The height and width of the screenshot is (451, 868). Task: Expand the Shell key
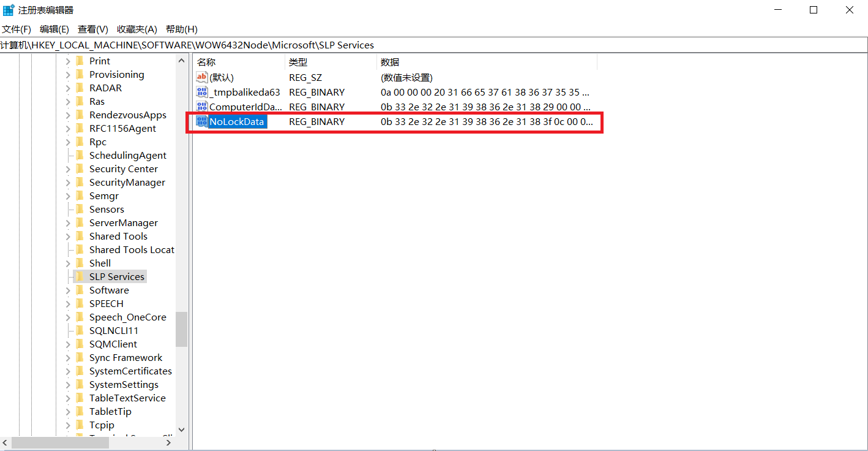[68, 263]
